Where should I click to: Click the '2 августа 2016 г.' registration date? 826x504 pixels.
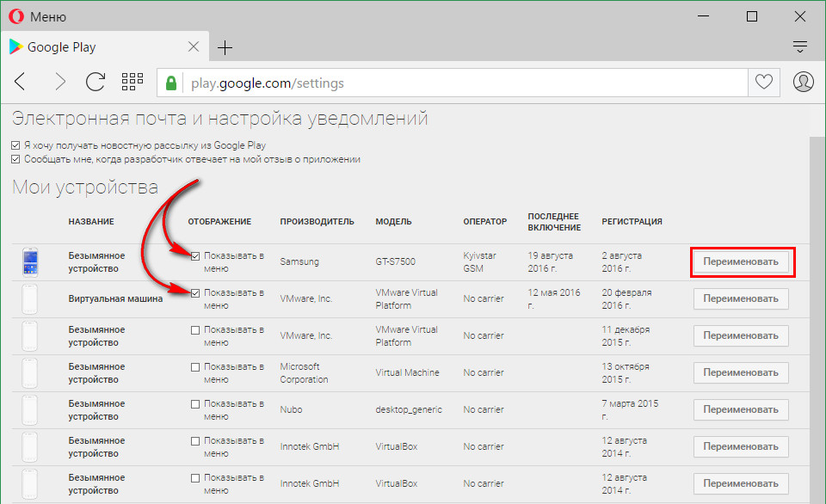[621, 261]
